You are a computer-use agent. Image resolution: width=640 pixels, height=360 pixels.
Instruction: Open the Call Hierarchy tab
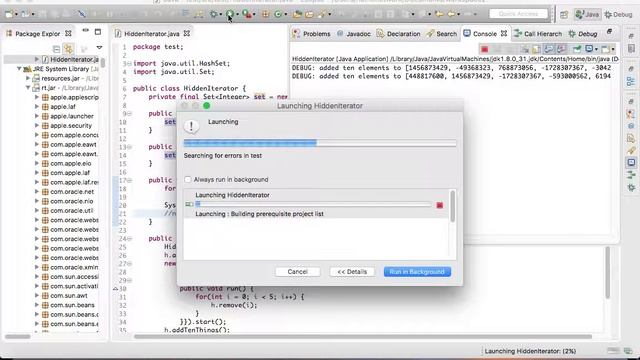pos(538,34)
